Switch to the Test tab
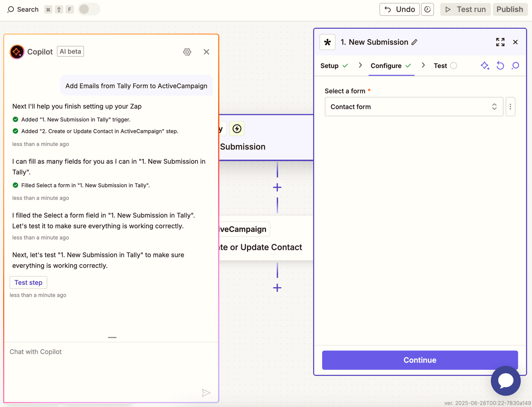The width and height of the screenshot is (532, 407). pyautogui.click(x=445, y=66)
